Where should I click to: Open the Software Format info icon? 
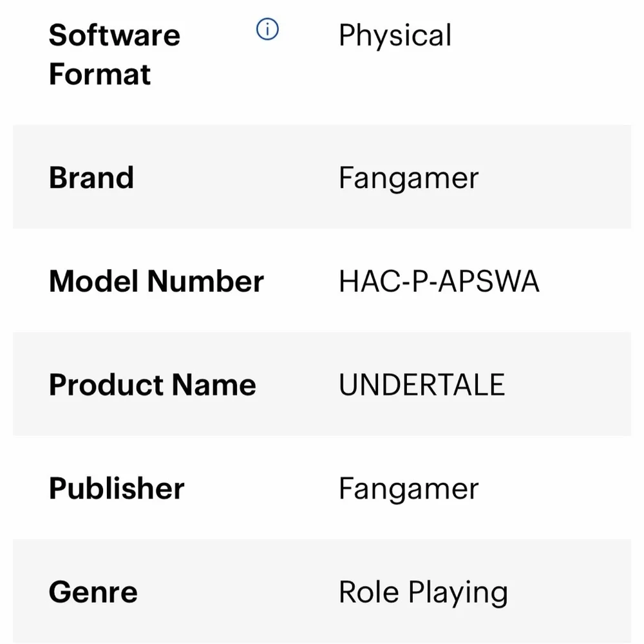click(267, 29)
